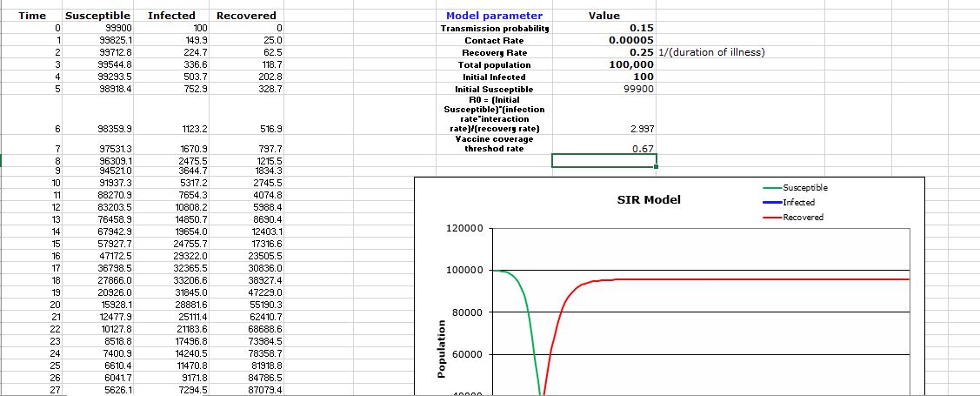The width and height of the screenshot is (980, 396).
Task: Select Susceptible value 99825.1
Action: (97, 40)
